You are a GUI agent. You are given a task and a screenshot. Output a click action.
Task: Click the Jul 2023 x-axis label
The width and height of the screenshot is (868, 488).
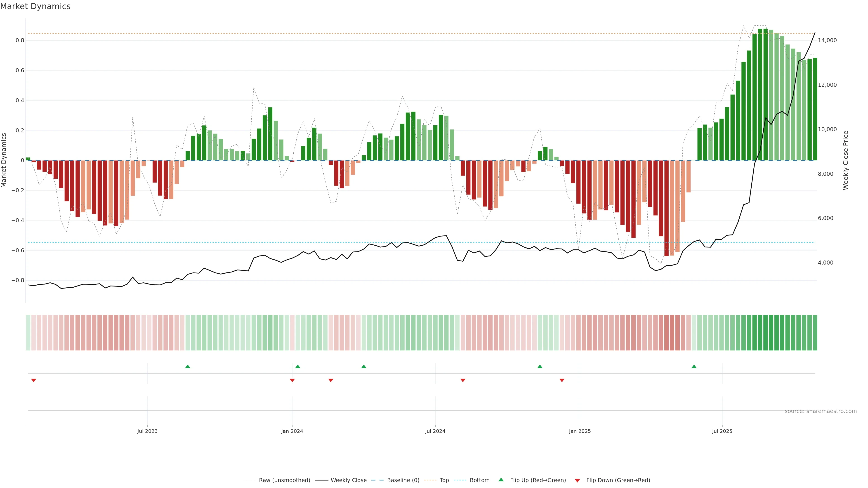[x=147, y=431]
